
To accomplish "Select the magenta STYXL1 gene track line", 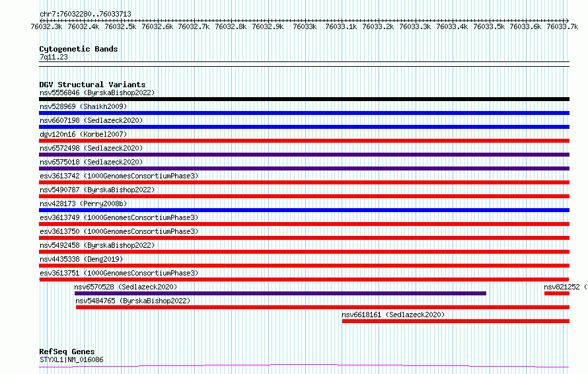I will (304, 366).
